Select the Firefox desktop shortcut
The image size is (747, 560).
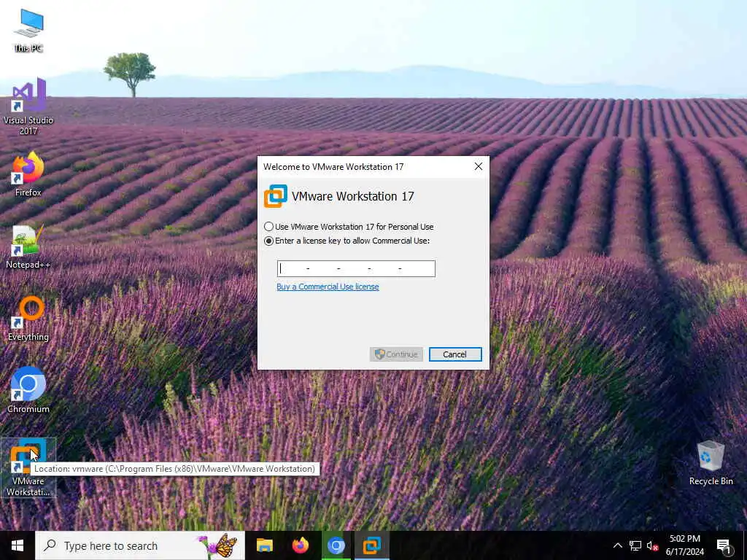pyautogui.click(x=28, y=174)
